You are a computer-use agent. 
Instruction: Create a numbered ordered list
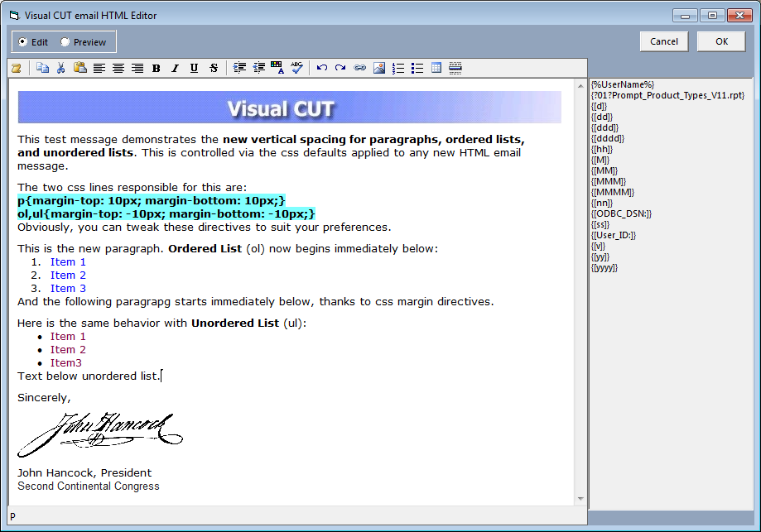click(x=398, y=68)
